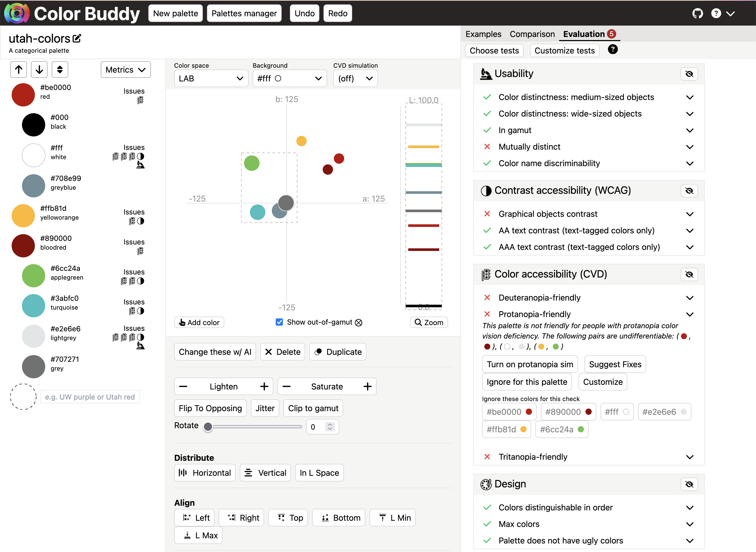Hide the Color accessibility (CVD) group
The height and width of the screenshot is (552, 756).
click(689, 275)
